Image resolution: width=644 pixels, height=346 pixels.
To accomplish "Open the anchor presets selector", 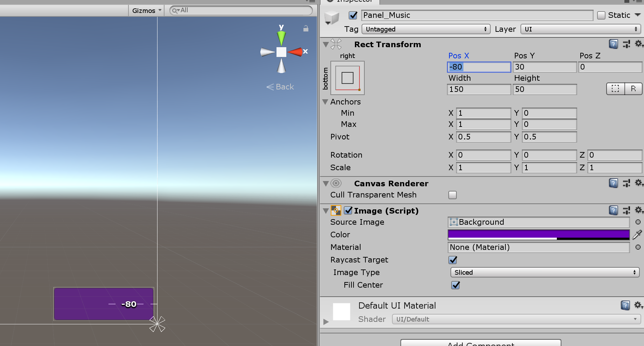I will tap(347, 78).
